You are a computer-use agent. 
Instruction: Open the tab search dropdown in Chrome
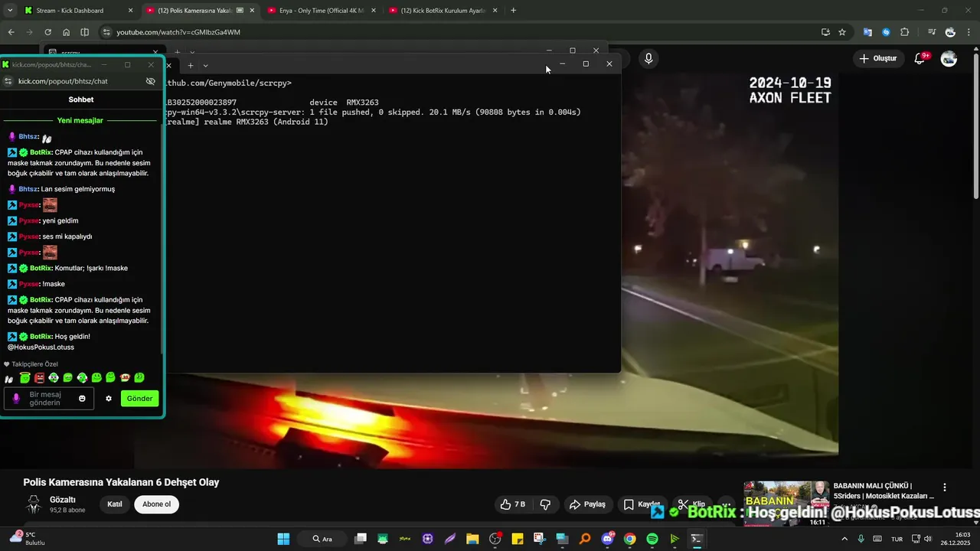pos(10,11)
